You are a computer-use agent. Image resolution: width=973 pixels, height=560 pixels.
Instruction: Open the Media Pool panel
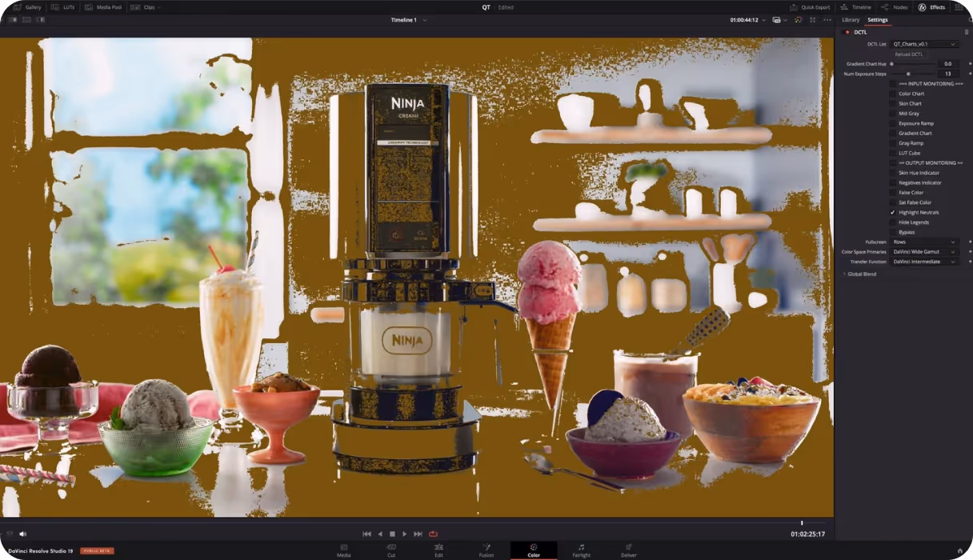point(103,7)
